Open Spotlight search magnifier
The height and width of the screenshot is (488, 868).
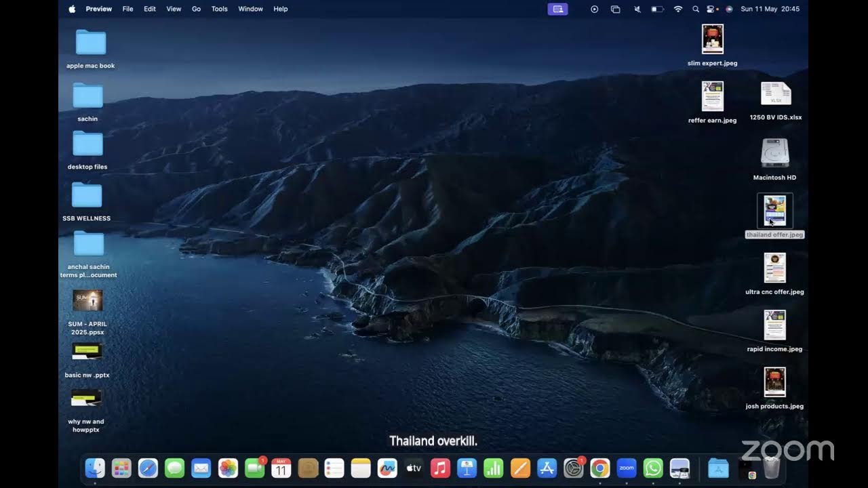(x=695, y=9)
